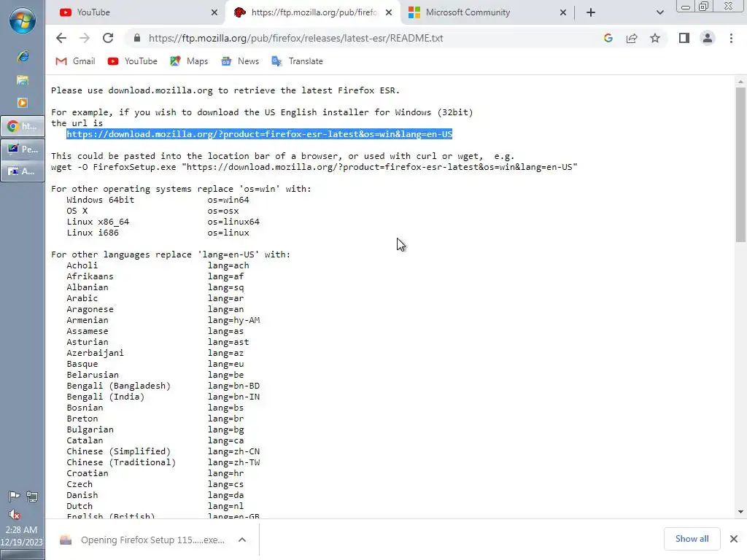Click 'lang=zh-TW' text

coord(233,462)
